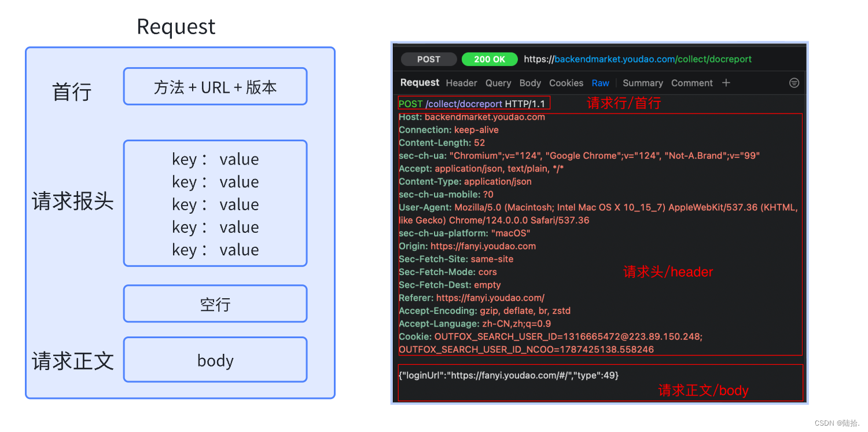Click the 'sec-ch-ua-mobile: ?0' line
This screenshot has height=432, width=868.
tap(446, 194)
